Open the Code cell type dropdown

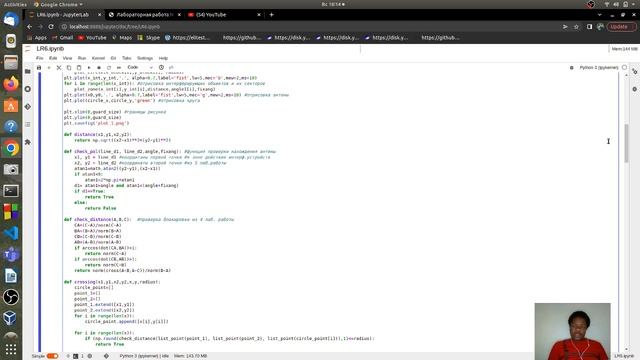[x=140, y=67]
